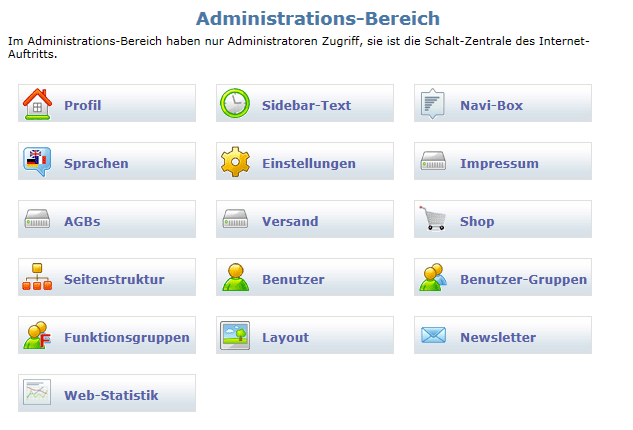Open the Sidebar-Text label
Viewport: 633px width, 430px height.
[306, 105]
